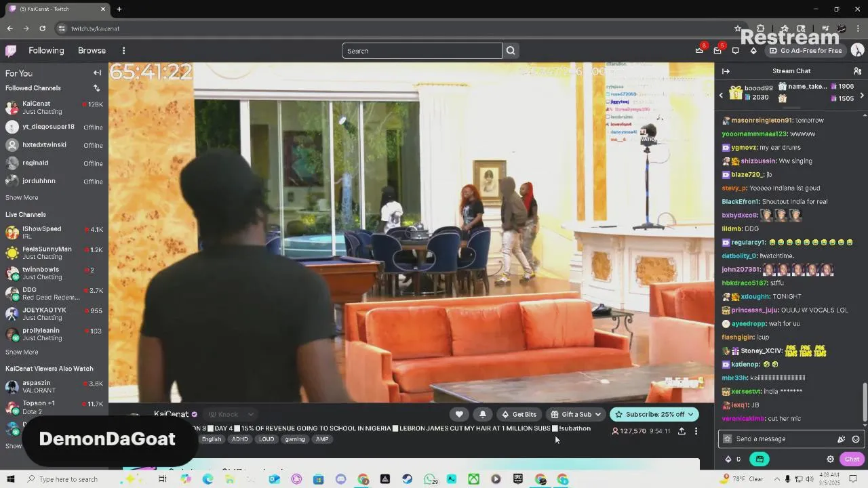868x488 pixels.
Task: Click the Bits diamond icon in top bar
Action: 753,51
